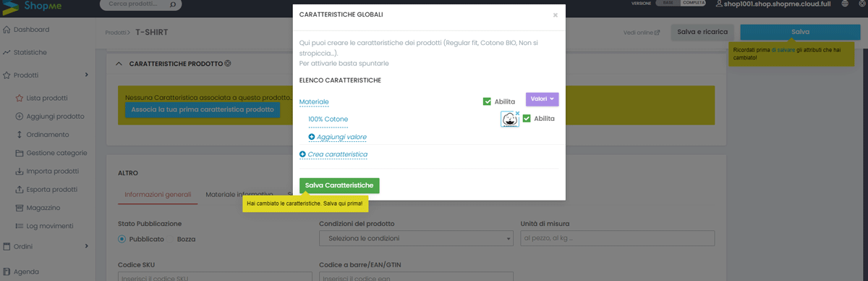Select the Ordinamento arrows icon

(20, 135)
